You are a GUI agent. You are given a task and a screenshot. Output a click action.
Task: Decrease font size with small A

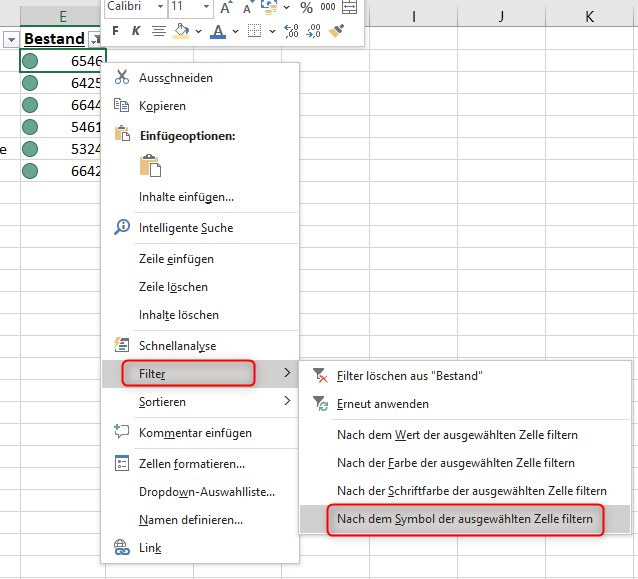point(247,8)
